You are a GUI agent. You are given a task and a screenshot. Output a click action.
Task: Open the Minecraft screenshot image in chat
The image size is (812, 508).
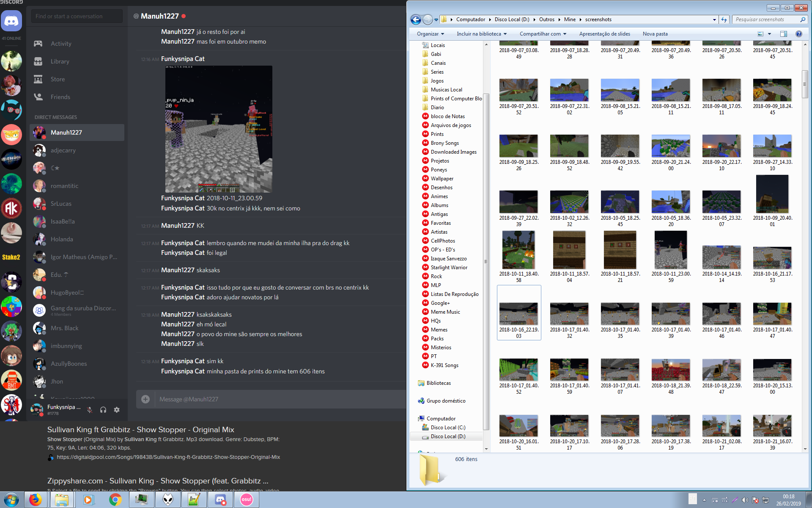pos(219,129)
